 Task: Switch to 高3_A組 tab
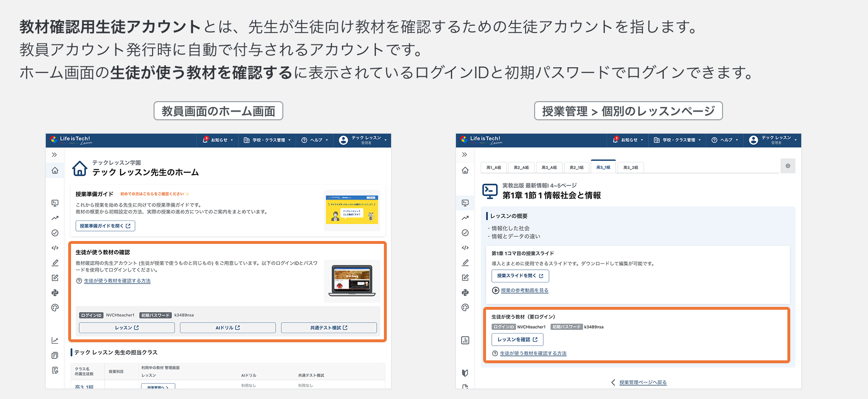pyautogui.click(x=549, y=168)
